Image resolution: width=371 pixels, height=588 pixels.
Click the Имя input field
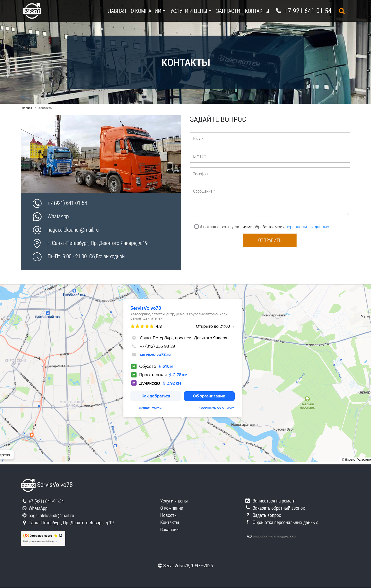pyautogui.click(x=270, y=139)
